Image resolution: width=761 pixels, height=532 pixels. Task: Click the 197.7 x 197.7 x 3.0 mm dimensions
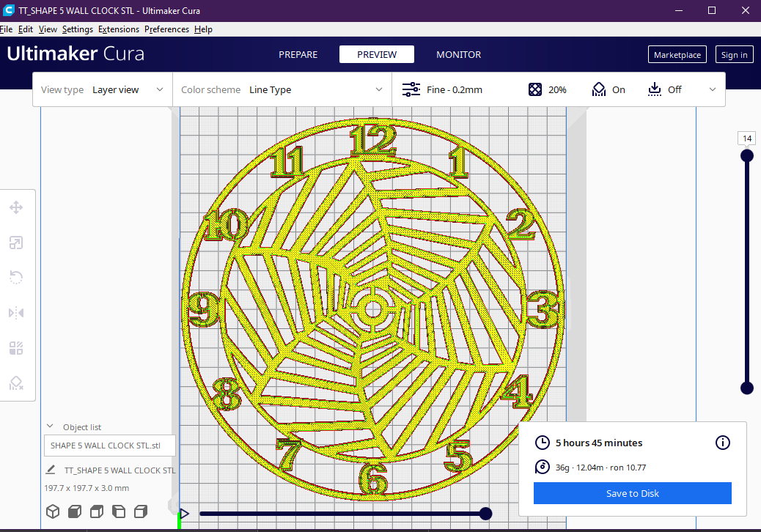[x=87, y=488]
